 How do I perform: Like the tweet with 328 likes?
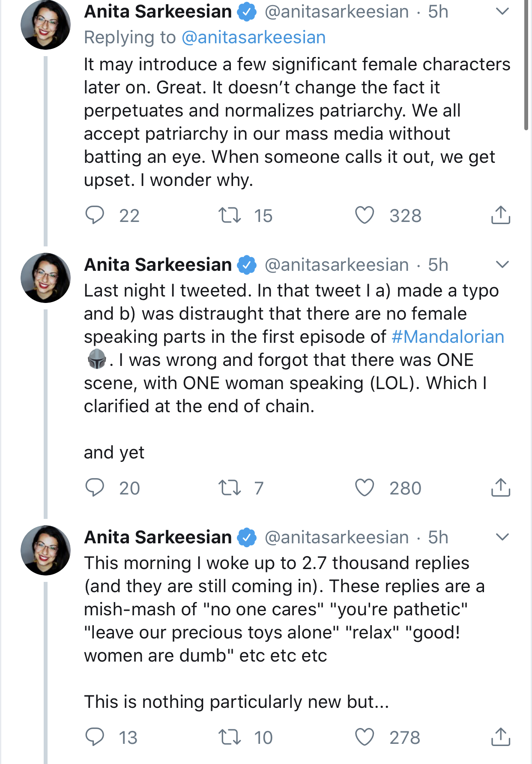tap(365, 215)
